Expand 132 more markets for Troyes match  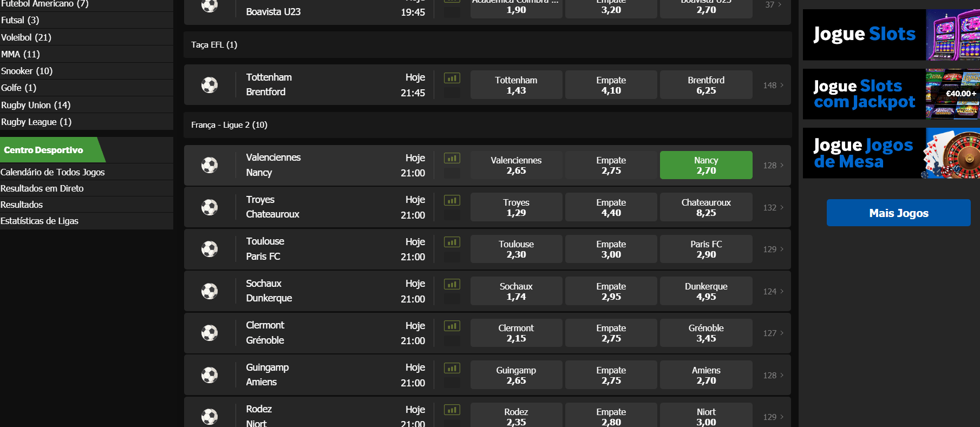(x=773, y=207)
